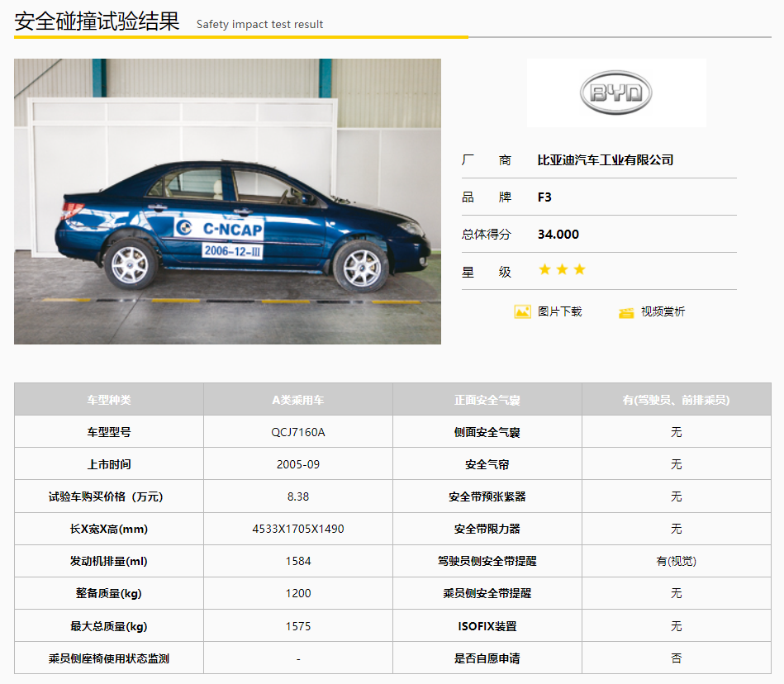Image resolution: width=784 pixels, height=684 pixels.
Task: Click the 有(视觉) seatbelt reminder value
Action: click(677, 561)
